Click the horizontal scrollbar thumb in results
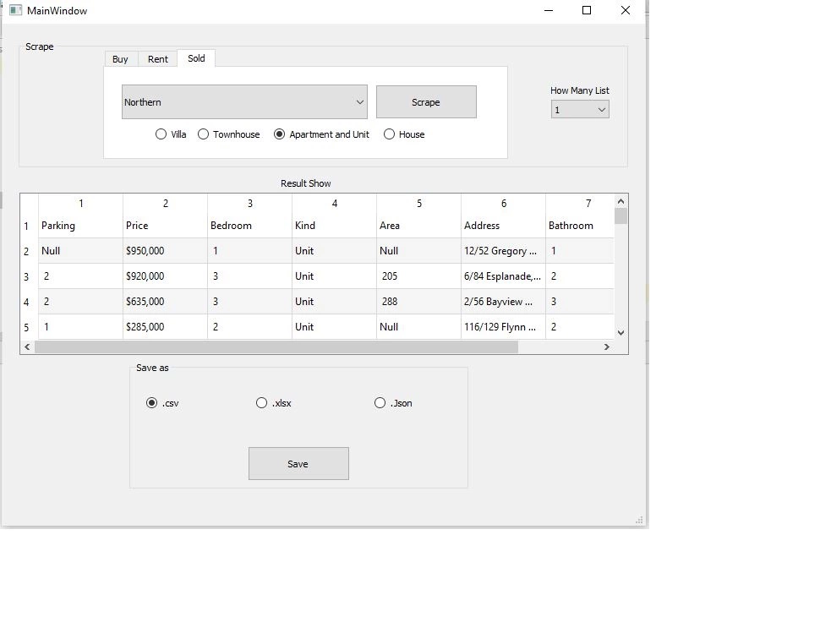820x644 pixels. (276, 347)
